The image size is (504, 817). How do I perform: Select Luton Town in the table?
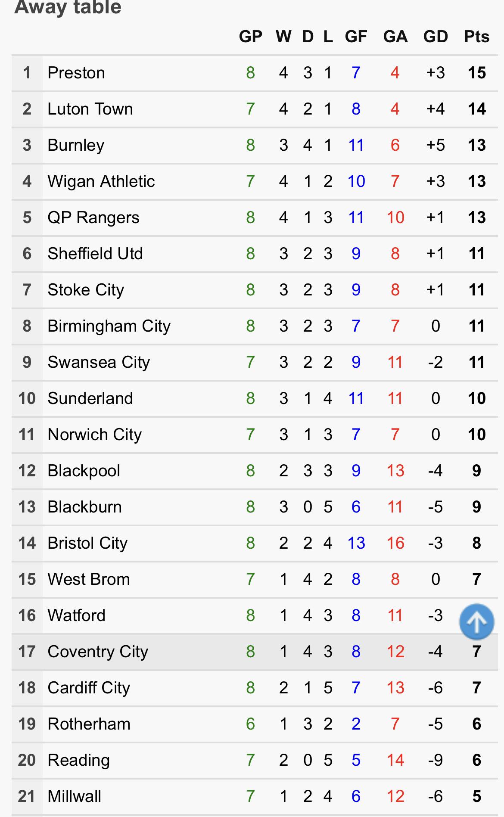pyautogui.click(x=90, y=109)
